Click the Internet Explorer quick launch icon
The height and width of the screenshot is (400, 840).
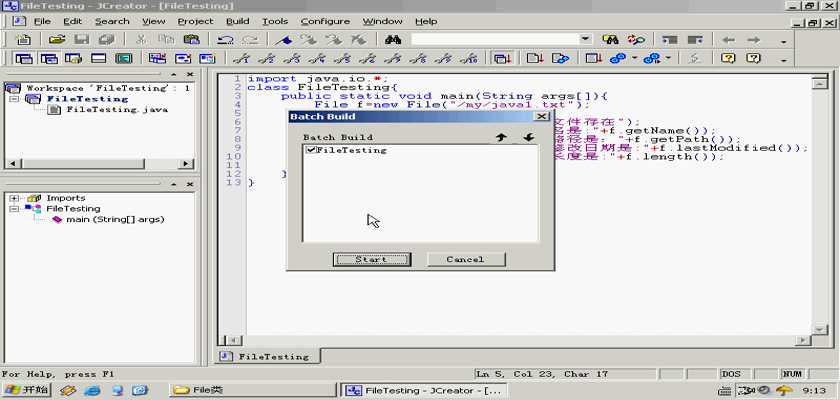click(x=92, y=390)
